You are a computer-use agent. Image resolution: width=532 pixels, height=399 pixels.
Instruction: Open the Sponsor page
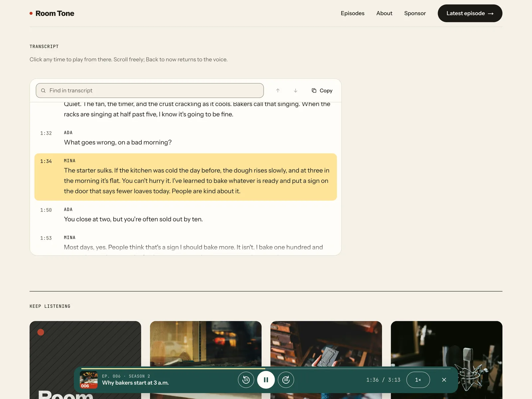click(x=415, y=13)
